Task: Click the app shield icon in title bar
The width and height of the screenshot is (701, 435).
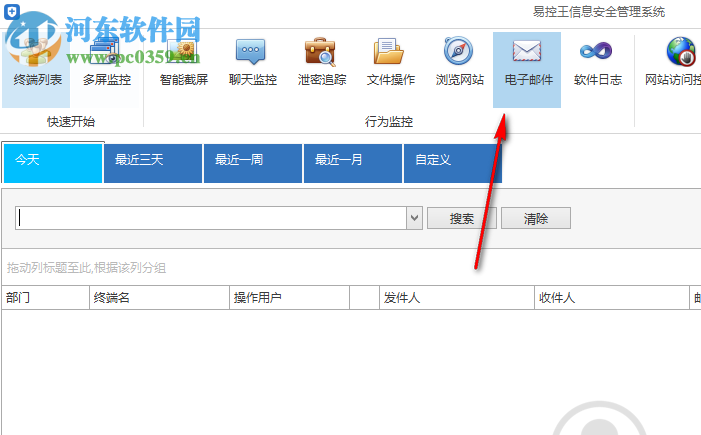Action: (12, 12)
